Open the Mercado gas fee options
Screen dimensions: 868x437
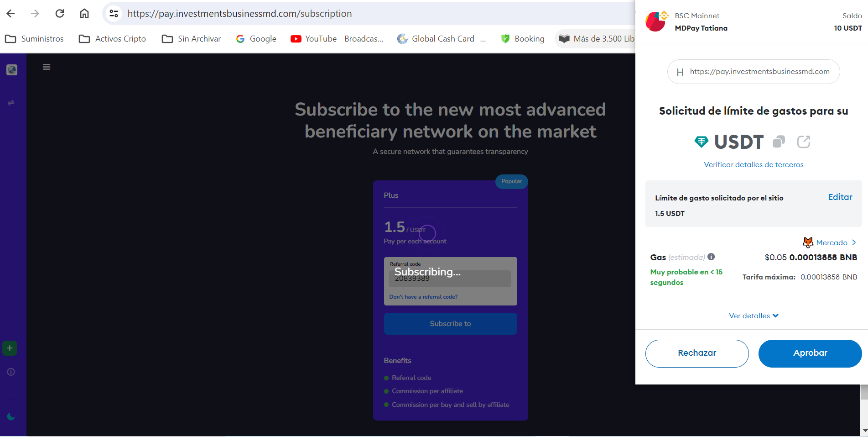831,242
